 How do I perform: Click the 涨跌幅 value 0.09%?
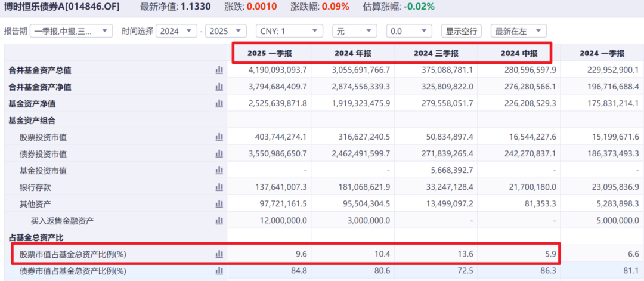tap(336, 7)
